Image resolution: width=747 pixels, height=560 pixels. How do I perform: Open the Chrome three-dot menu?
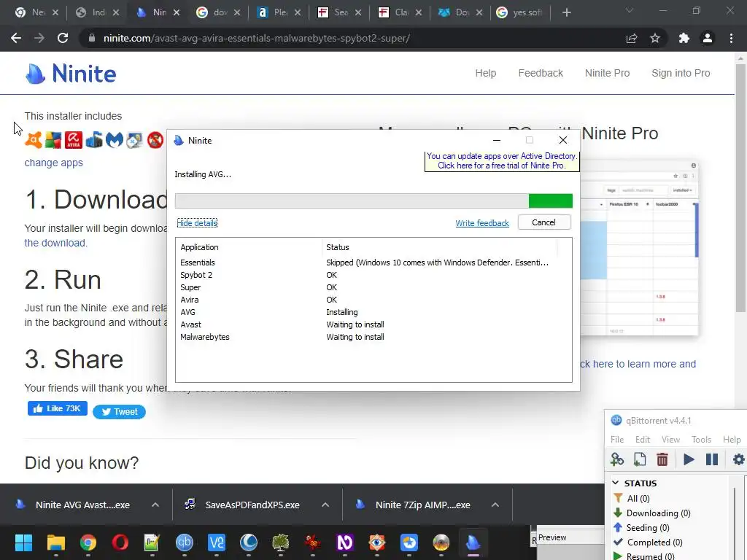731,38
